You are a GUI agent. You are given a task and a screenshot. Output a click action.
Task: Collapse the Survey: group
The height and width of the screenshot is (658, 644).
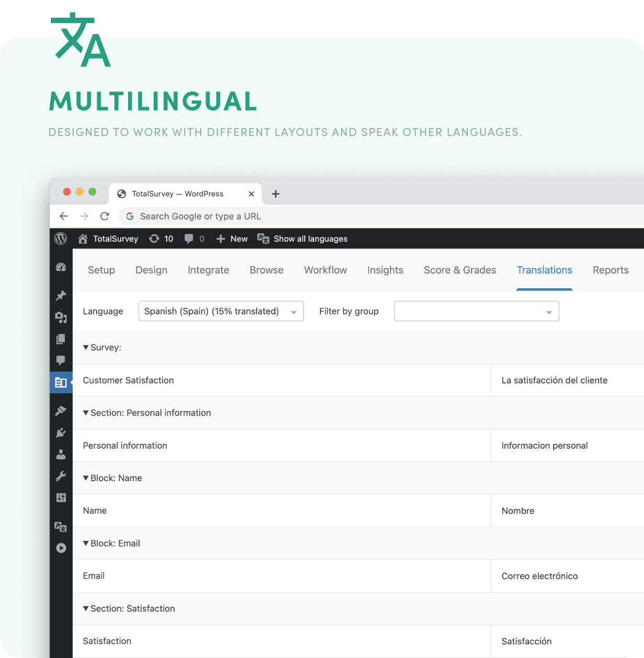pos(102,347)
